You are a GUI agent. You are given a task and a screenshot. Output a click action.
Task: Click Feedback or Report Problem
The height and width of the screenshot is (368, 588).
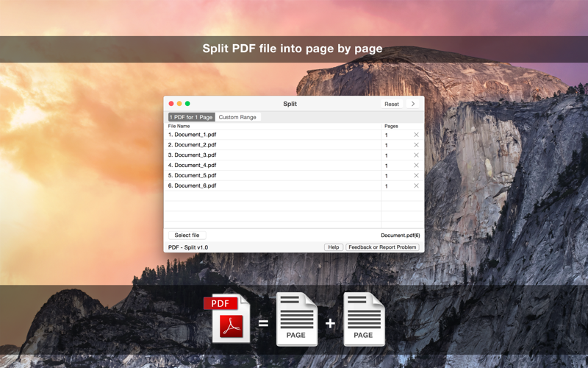(382, 247)
